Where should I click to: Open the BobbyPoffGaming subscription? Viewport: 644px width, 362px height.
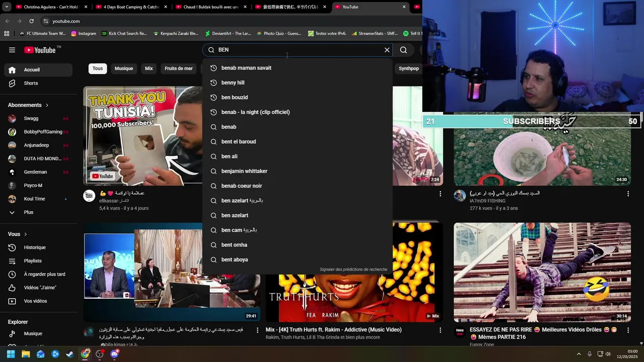[x=38, y=132]
